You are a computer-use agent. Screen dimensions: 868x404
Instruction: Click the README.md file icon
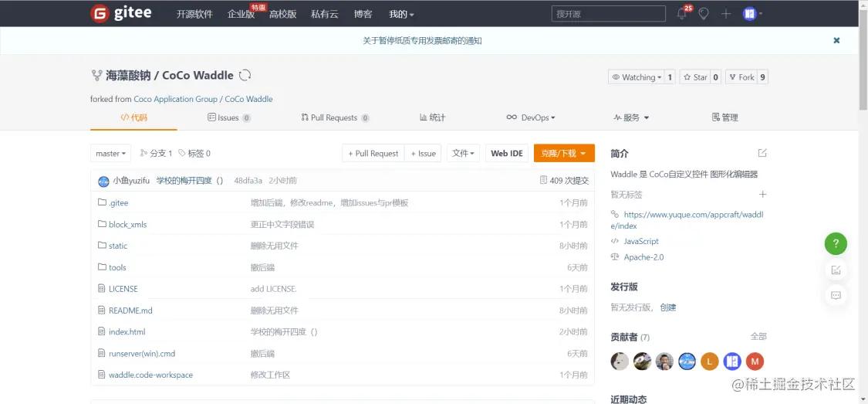coord(101,310)
